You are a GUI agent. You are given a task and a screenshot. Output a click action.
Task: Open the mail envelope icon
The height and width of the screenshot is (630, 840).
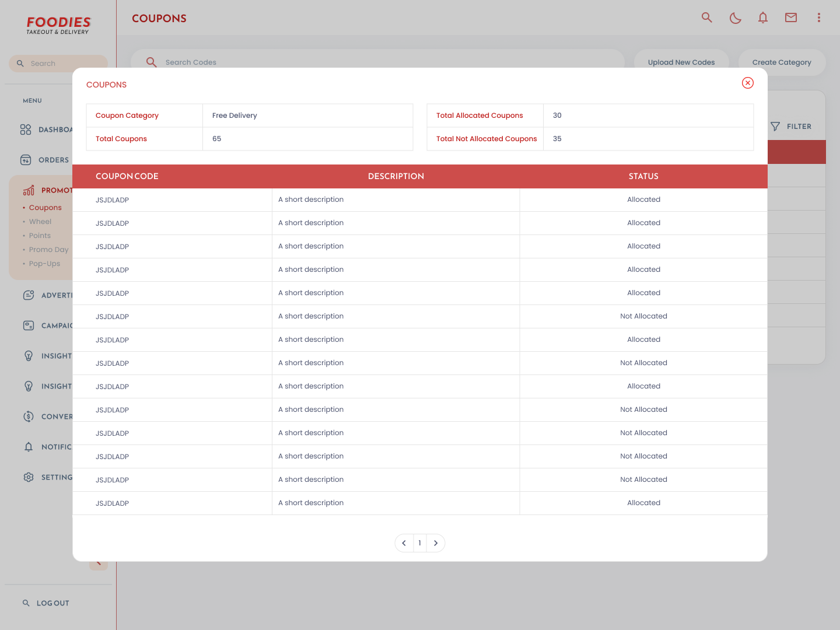(x=791, y=17)
